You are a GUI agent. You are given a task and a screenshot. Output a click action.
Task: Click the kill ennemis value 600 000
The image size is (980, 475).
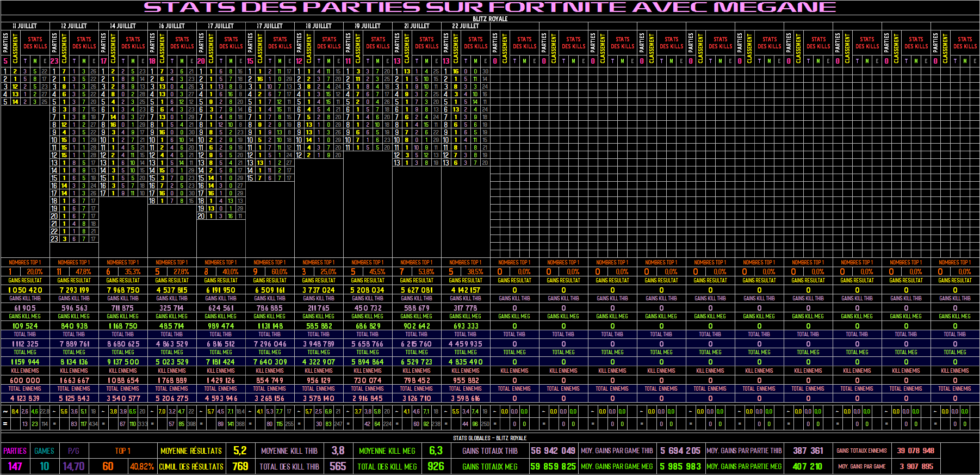click(25, 380)
